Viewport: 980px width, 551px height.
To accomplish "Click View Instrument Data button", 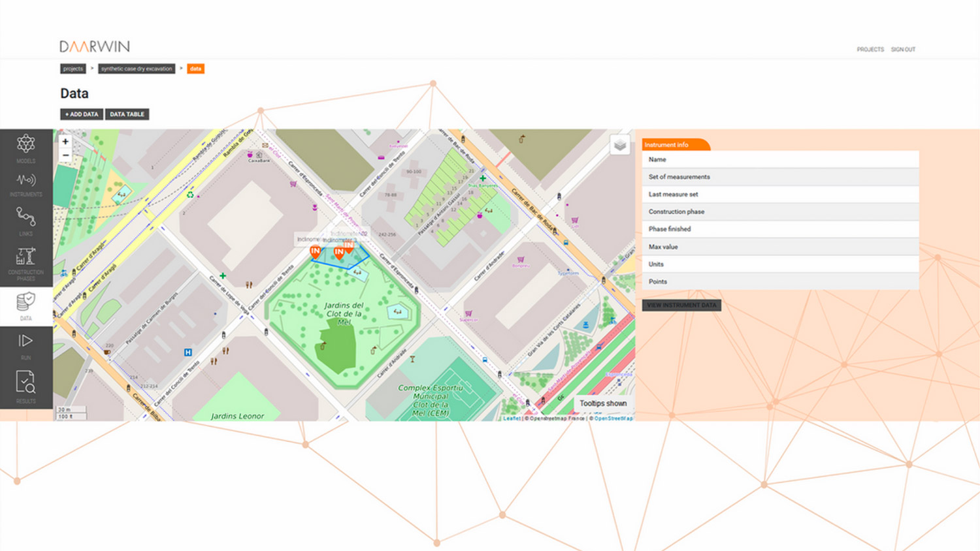I will click(x=681, y=305).
